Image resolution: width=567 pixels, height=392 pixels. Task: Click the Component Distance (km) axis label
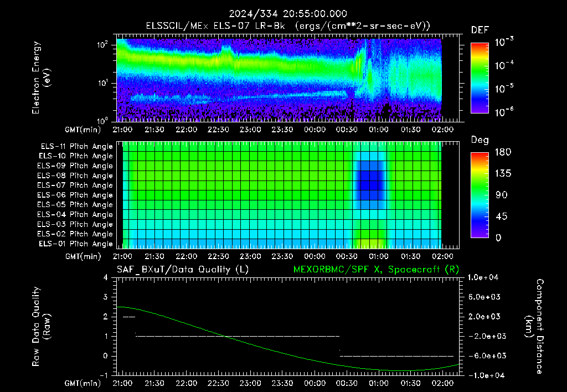(x=535, y=327)
